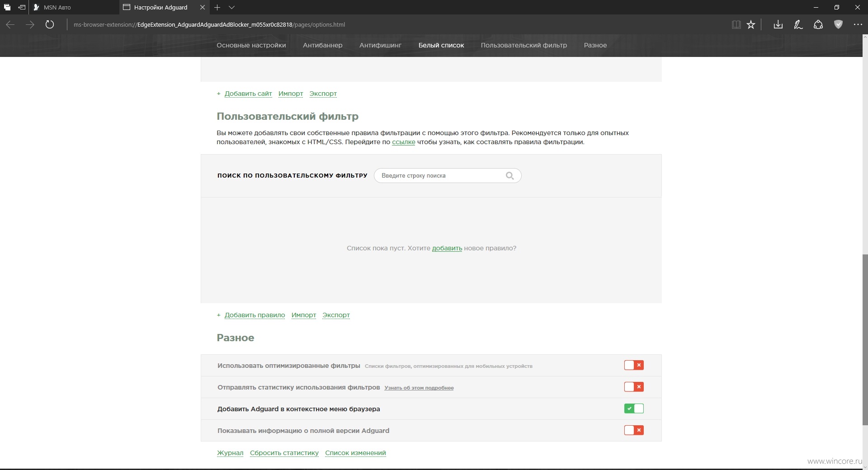Screen dimensions: 868x470
Task: Open the Антибаннер section
Action: pyautogui.click(x=323, y=45)
